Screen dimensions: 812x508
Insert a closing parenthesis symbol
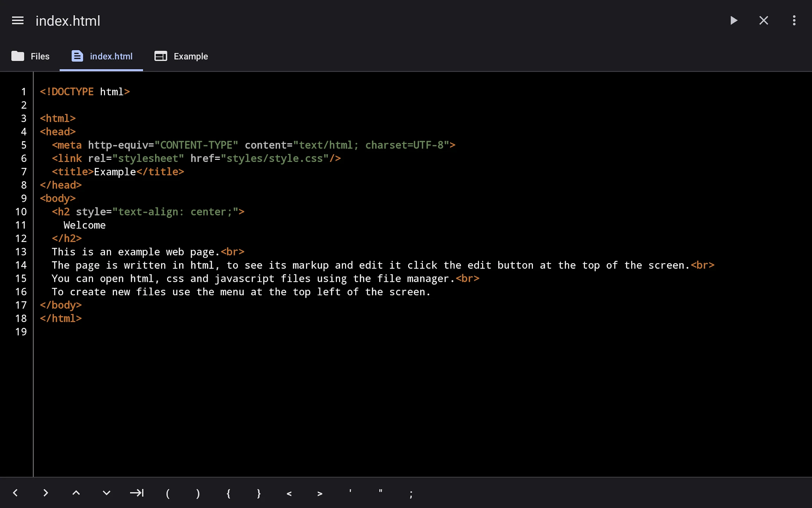point(198,493)
